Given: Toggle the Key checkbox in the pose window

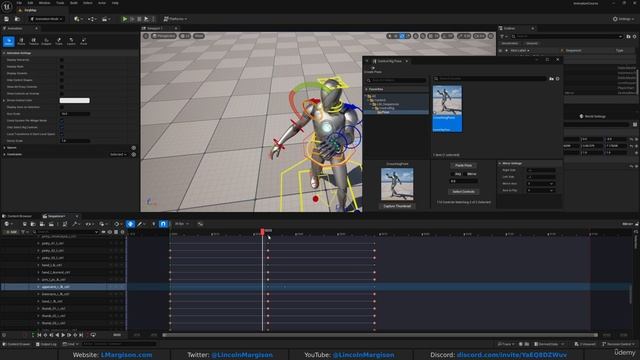Looking at the screenshot, I should pyautogui.click(x=453, y=174).
